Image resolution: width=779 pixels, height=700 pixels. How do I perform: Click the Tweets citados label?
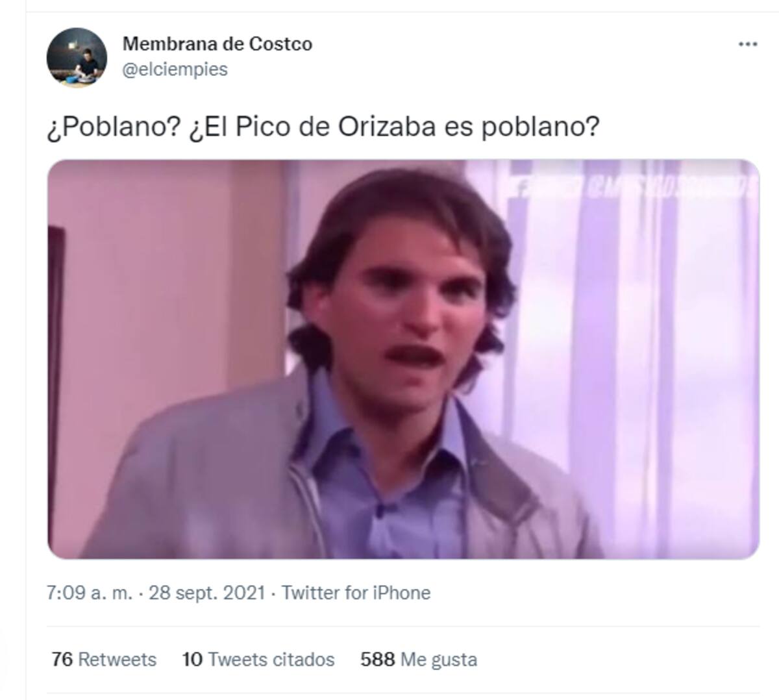tap(271, 660)
